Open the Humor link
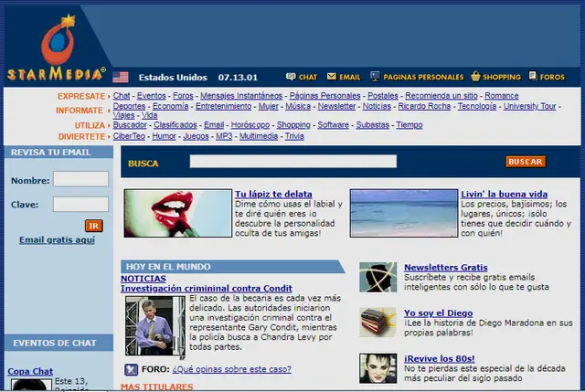This screenshot has height=392, width=585. (x=164, y=136)
